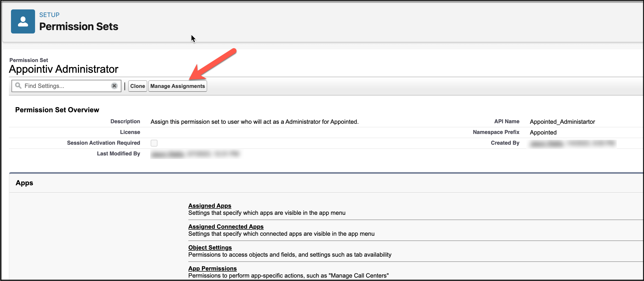This screenshot has width=644, height=281.
Task: Click the Permission Set Overview heading
Action: [57, 110]
